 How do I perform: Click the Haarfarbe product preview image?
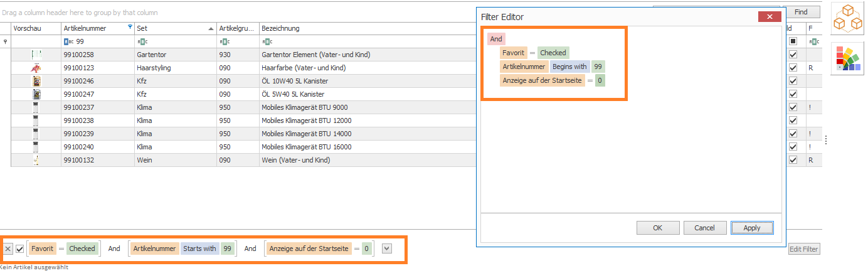pos(36,68)
